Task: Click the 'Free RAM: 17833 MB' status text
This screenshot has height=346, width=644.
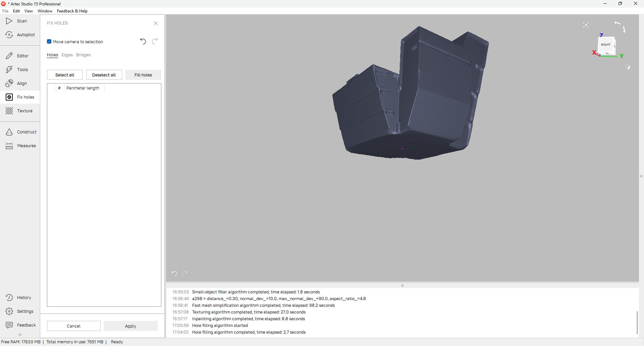Action: pyautogui.click(x=21, y=342)
